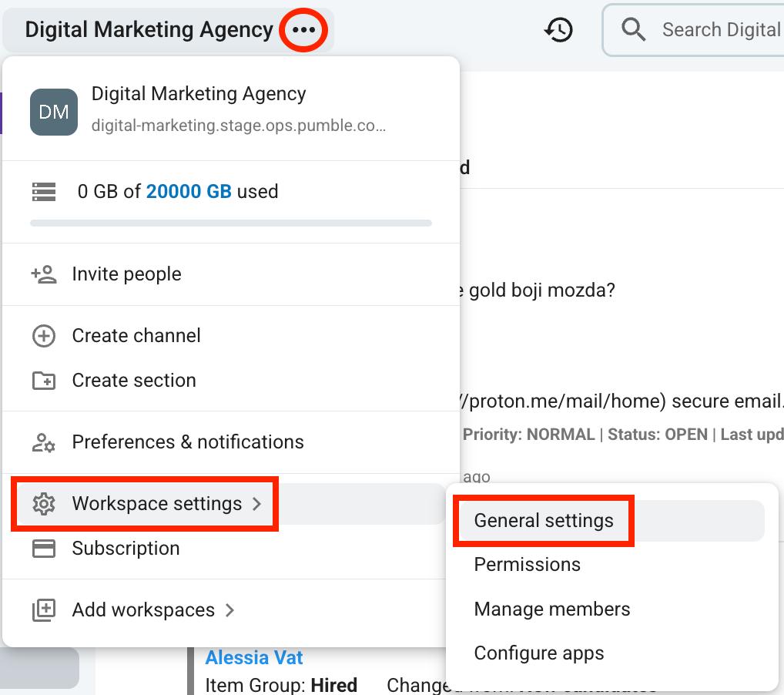Click the storage stack icon
Viewport: 784px width, 695px height.
pos(44,192)
